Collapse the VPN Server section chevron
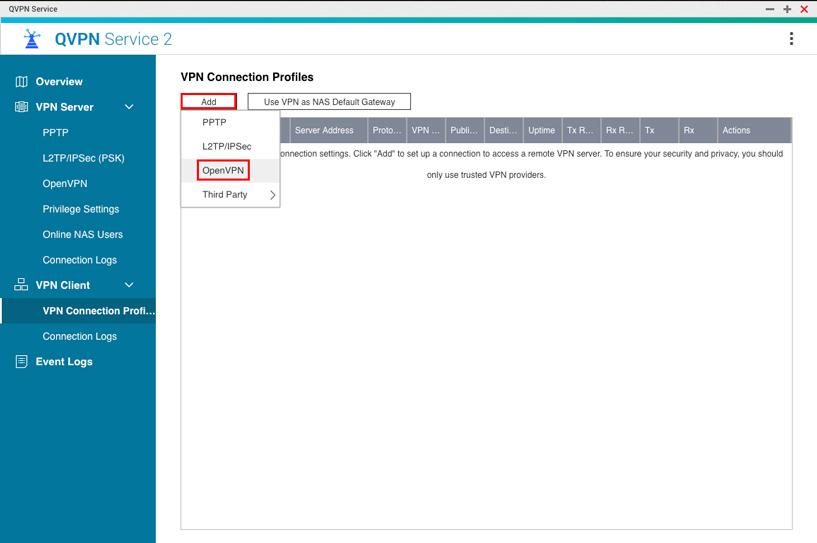817x543 pixels. (x=129, y=107)
